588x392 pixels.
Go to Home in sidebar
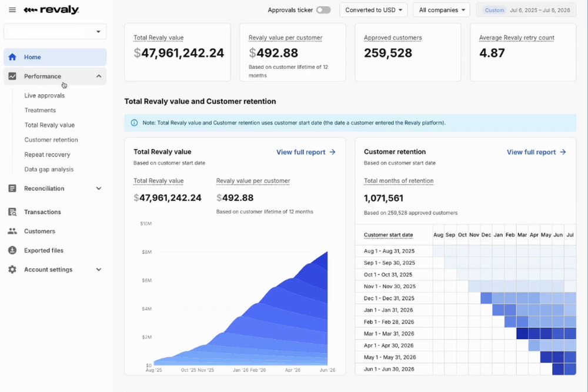pyautogui.click(x=55, y=57)
